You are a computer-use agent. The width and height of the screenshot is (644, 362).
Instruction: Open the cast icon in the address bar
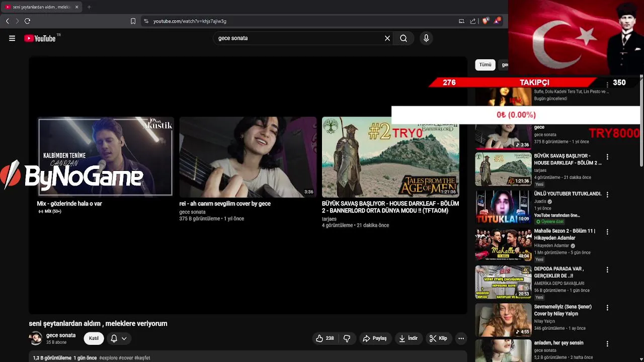pos(461,21)
